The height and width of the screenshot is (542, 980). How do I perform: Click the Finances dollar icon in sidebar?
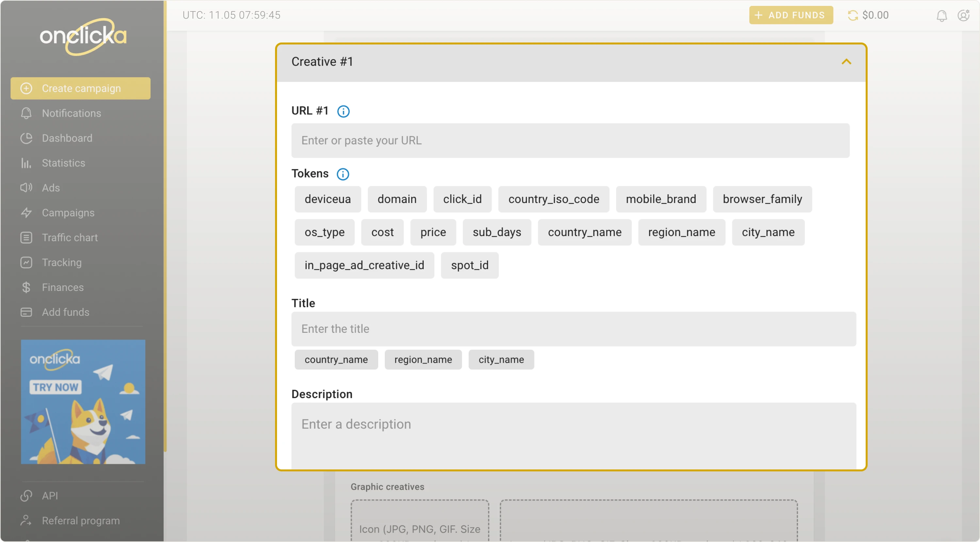26,287
